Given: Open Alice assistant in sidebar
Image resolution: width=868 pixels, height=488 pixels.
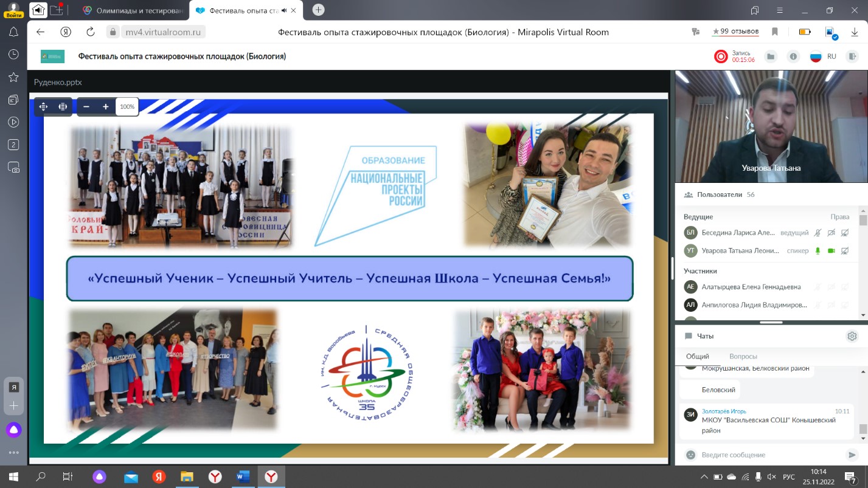Looking at the screenshot, I should point(13,430).
